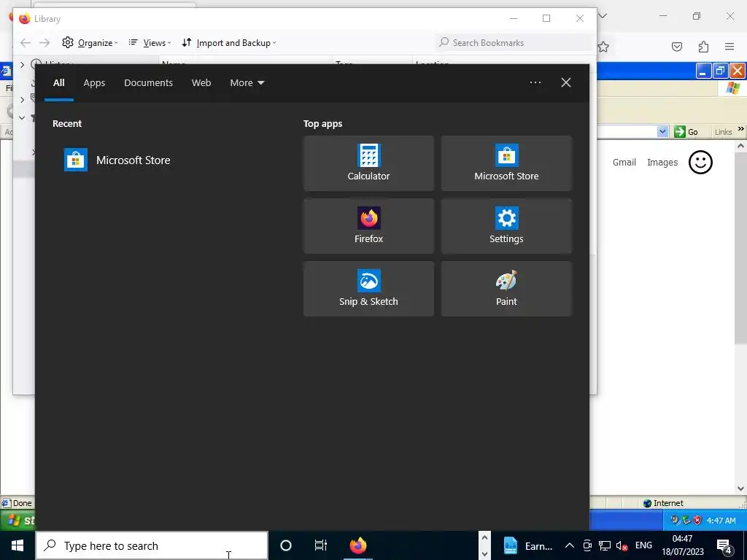Image resolution: width=747 pixels, height=560 pixels.
Task: Open Task View on taskbar
Action: 321,545
